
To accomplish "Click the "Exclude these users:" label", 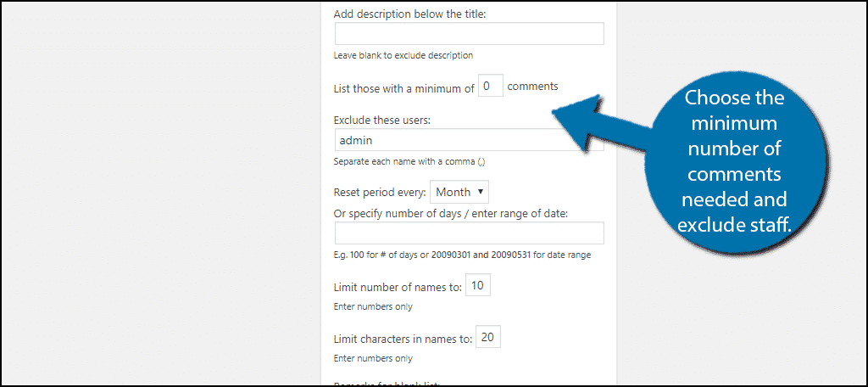I will (x=382, y=120).
